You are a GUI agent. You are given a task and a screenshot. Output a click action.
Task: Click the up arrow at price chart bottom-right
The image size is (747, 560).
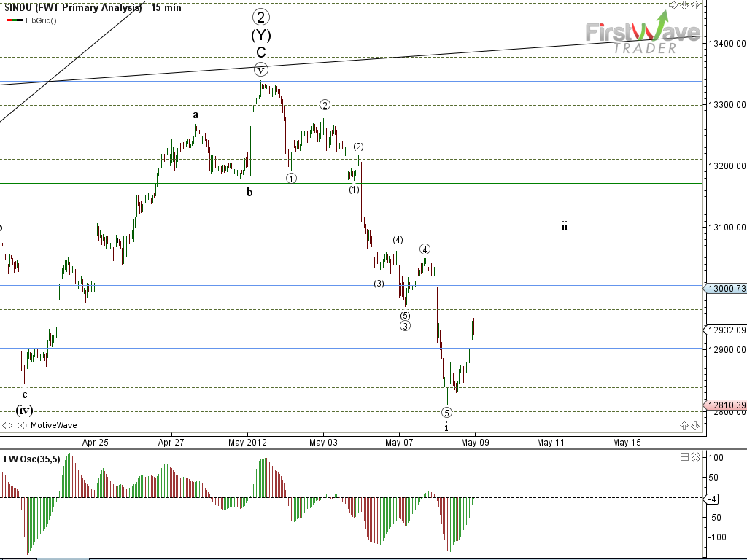tap(684, 425)
